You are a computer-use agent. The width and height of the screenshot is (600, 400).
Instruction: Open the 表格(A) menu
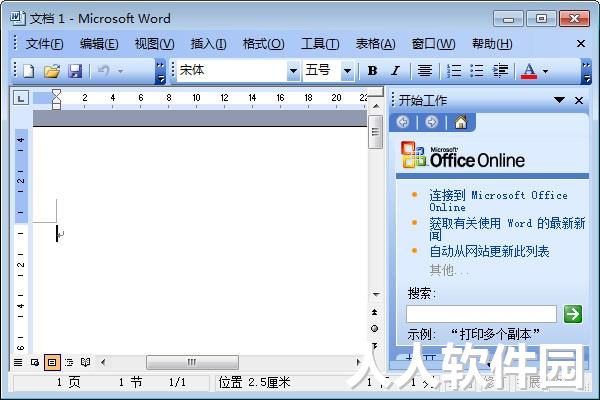tap(375, 44)
